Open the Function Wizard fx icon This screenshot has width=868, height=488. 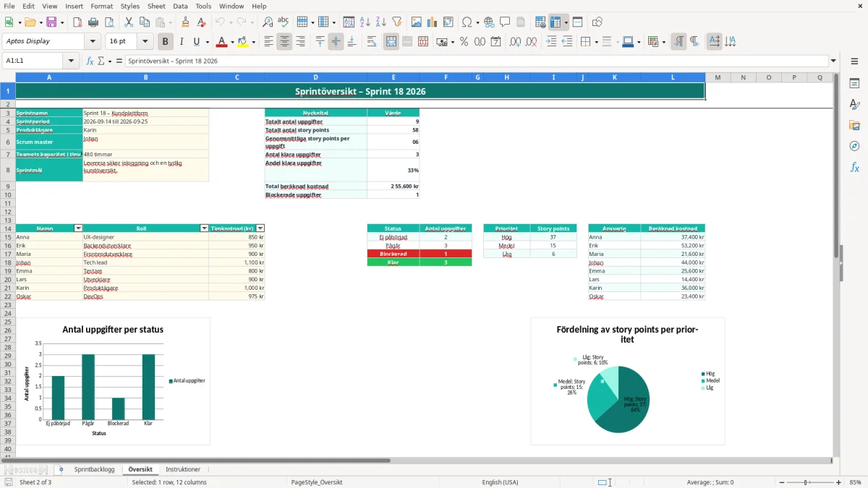90,61
